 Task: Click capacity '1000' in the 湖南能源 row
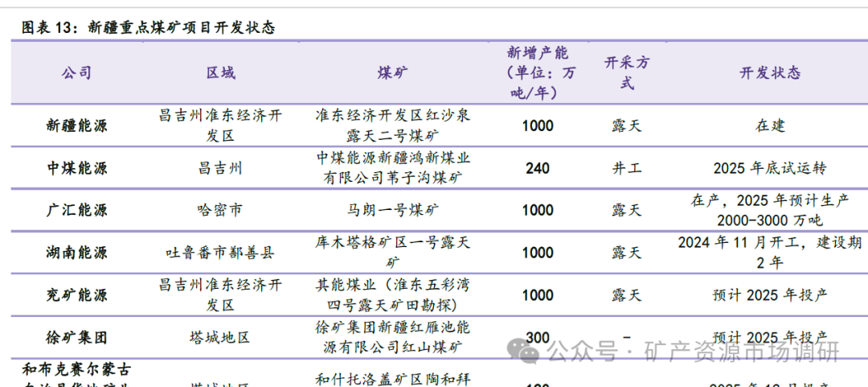pos(538,253)
